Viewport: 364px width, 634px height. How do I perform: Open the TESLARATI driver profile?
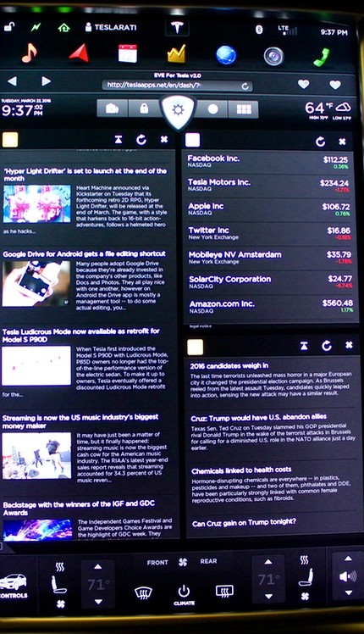click(x=111, y=27)
